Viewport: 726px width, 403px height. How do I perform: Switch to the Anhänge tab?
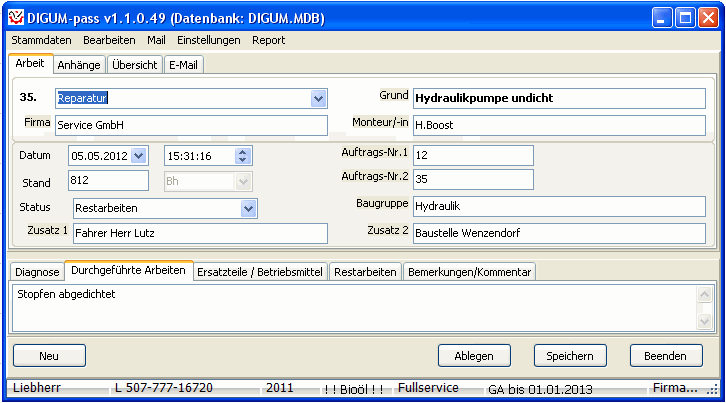tap(79, 65)
